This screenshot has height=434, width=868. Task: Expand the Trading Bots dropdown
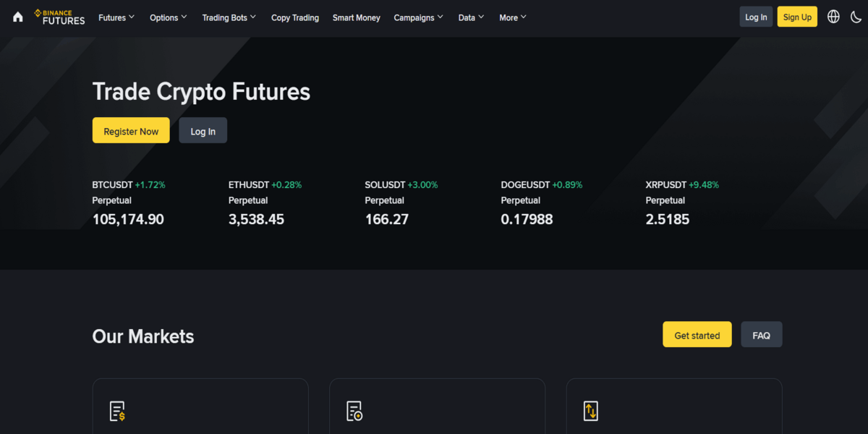pyautogui.click(x=229, y=17)
